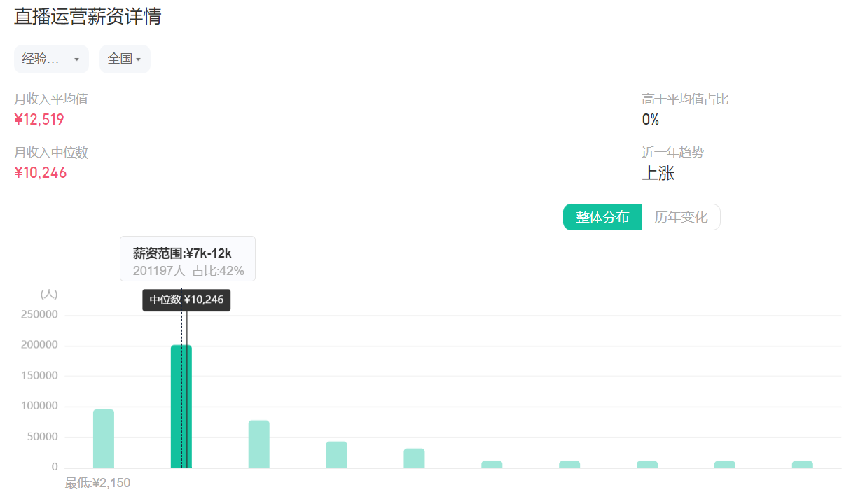
Task: Click the sixth small bar
Action: point(492,464)
